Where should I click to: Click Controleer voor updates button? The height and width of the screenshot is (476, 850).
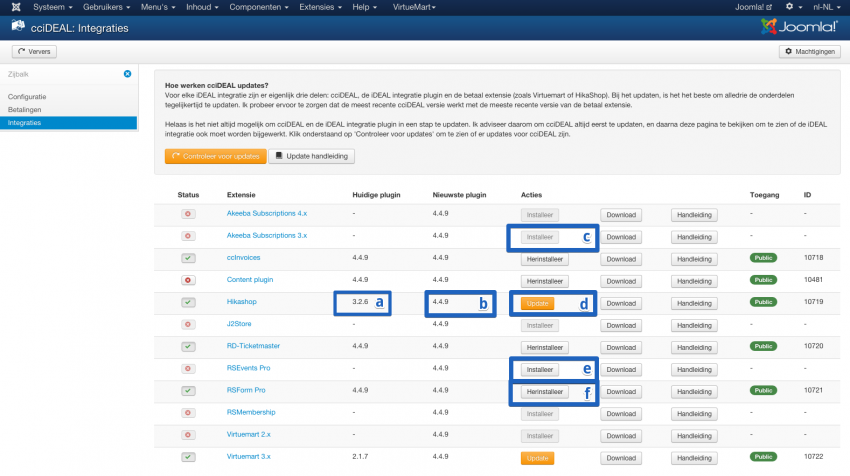coord(216,156)
